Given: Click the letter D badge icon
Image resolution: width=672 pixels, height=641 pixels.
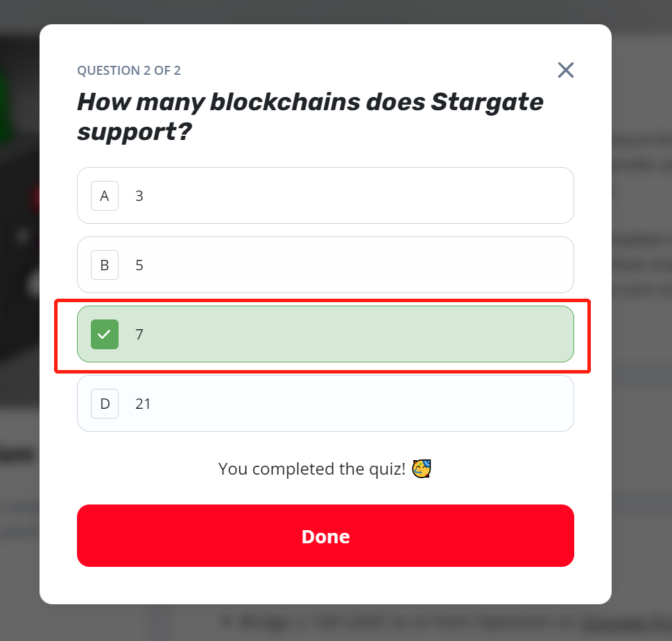Looking at the screenshot, I should [x=105, y=403].
